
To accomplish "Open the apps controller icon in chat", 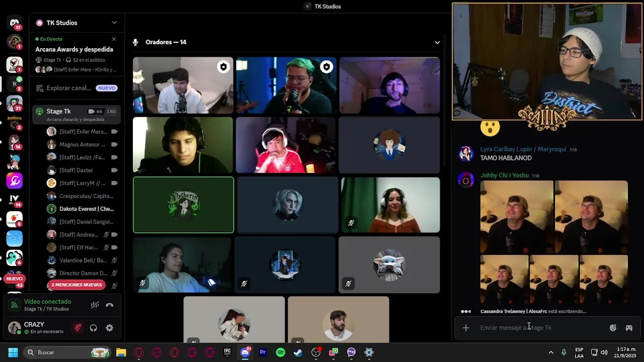I will coord(629,328).
